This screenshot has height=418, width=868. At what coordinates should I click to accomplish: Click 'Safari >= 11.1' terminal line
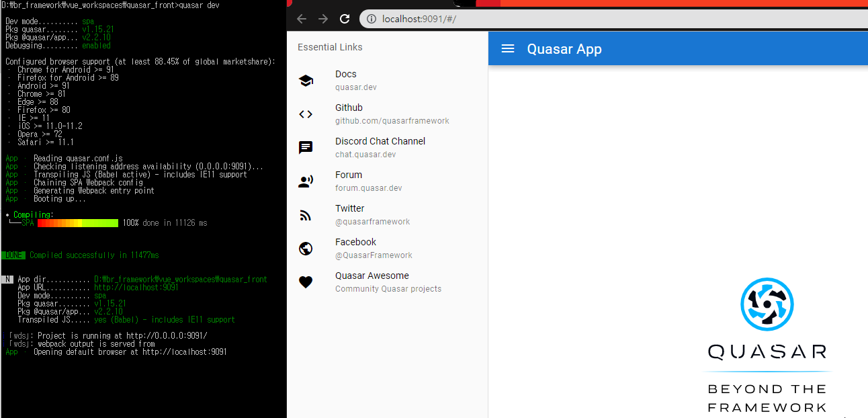[x=46, y=142]
